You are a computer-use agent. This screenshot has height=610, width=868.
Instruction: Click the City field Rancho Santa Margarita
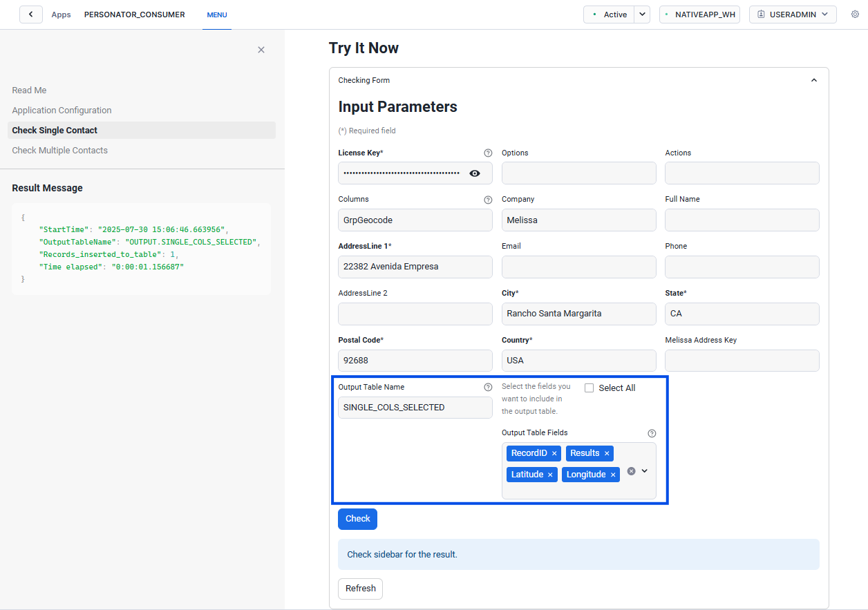[579, 314]
